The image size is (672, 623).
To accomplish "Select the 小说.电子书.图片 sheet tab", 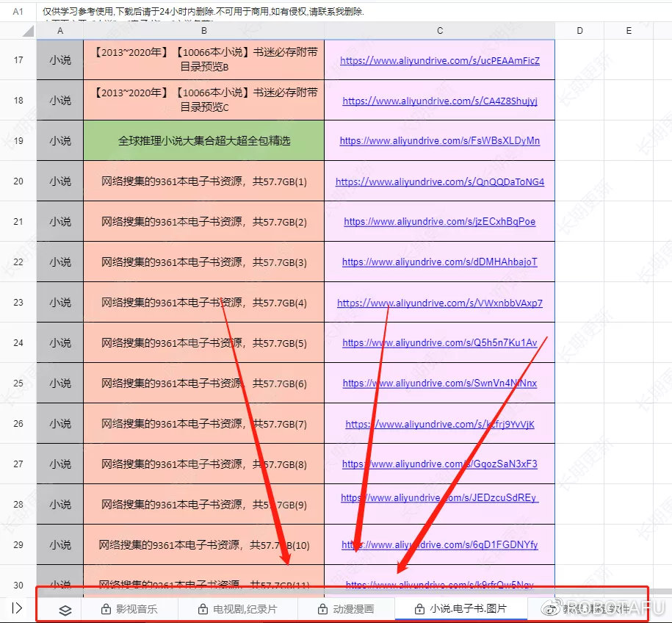I will click(460, 609).
